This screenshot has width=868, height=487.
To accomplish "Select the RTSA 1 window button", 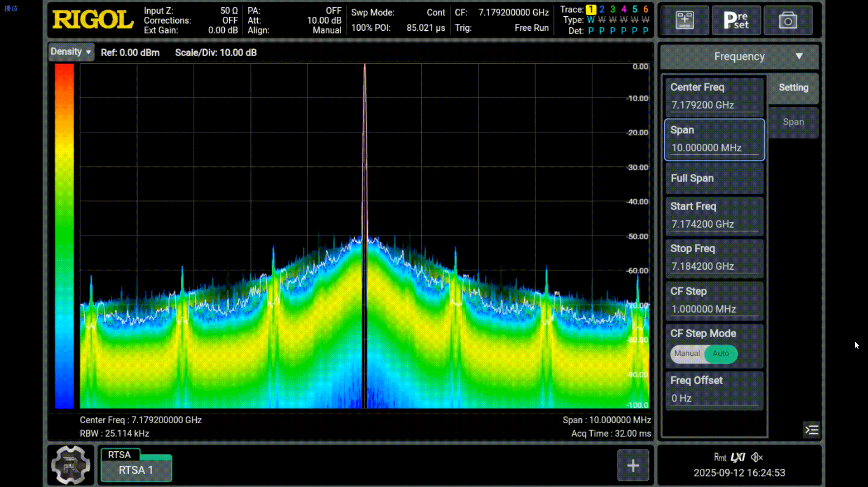I will coord(136,470).
